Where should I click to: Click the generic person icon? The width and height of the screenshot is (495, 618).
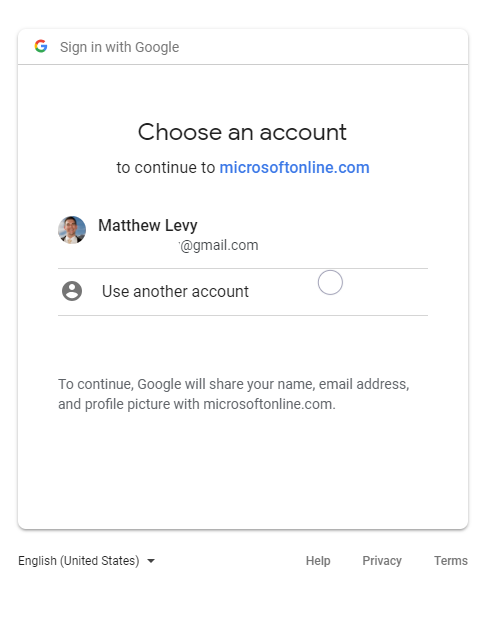[x=72, y=291]
